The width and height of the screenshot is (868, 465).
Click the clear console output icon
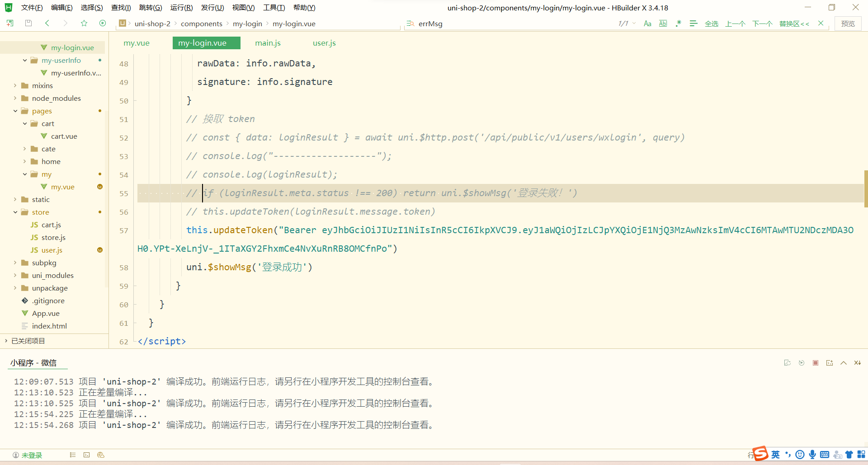tap(858, 363)
